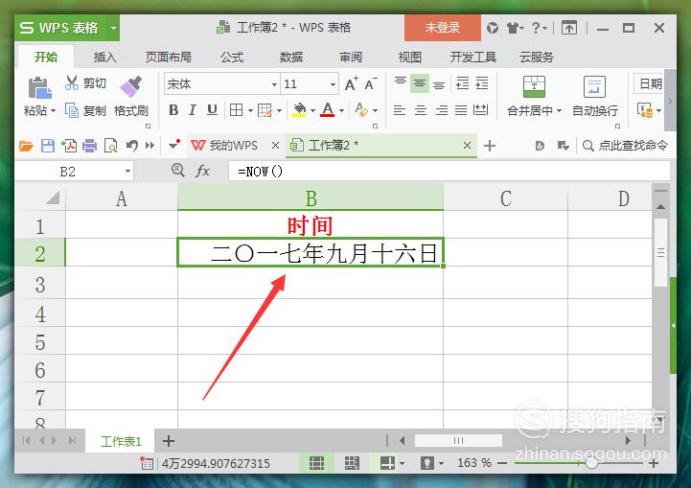Expand the Paste options arrow
Image resolution: width=691 pixels, height=488 pixels.
(x=53, y=110)
